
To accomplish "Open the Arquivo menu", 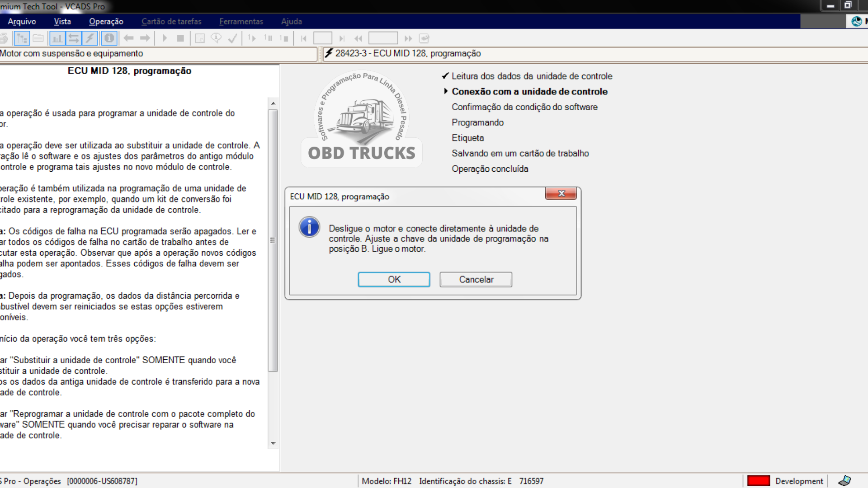I will (x=22, y=21).
